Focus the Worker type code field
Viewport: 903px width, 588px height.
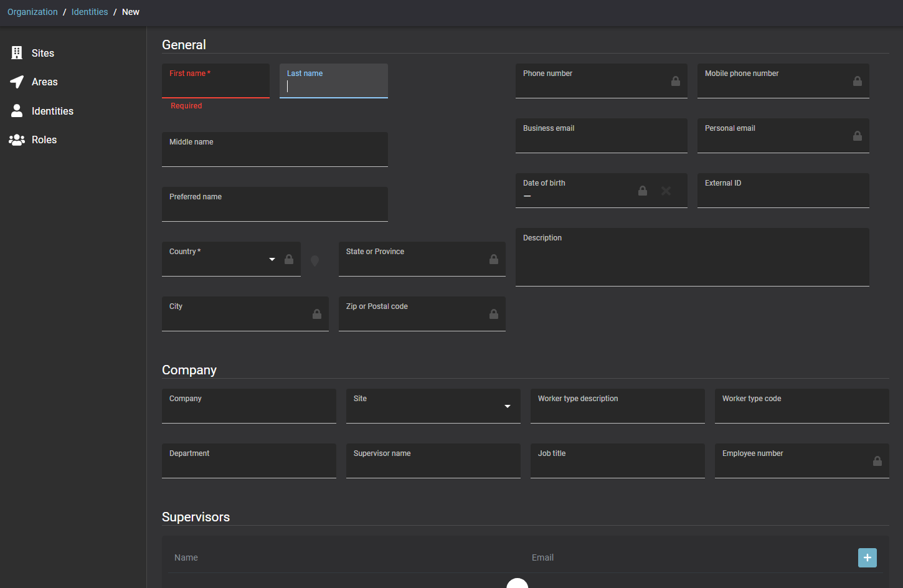802,406
